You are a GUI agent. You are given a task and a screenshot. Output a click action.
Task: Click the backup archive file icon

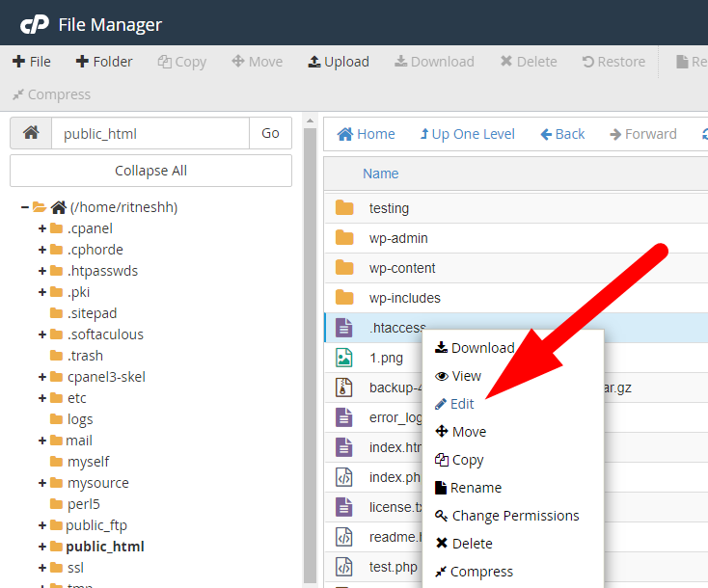[x=344, y=388]
